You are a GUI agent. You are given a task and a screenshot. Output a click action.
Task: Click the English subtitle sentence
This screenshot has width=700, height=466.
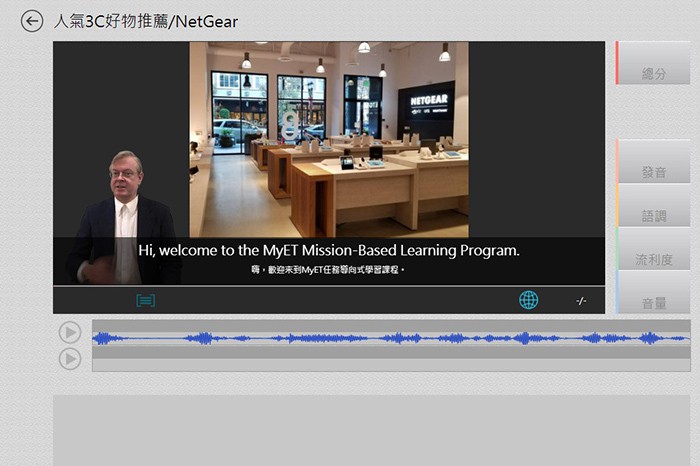point(328,251)
